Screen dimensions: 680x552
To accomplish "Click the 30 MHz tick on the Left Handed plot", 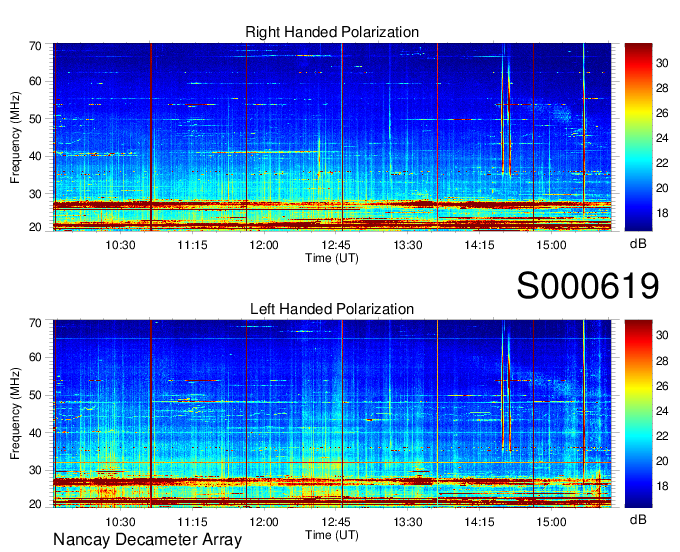I will pos(35,470).
